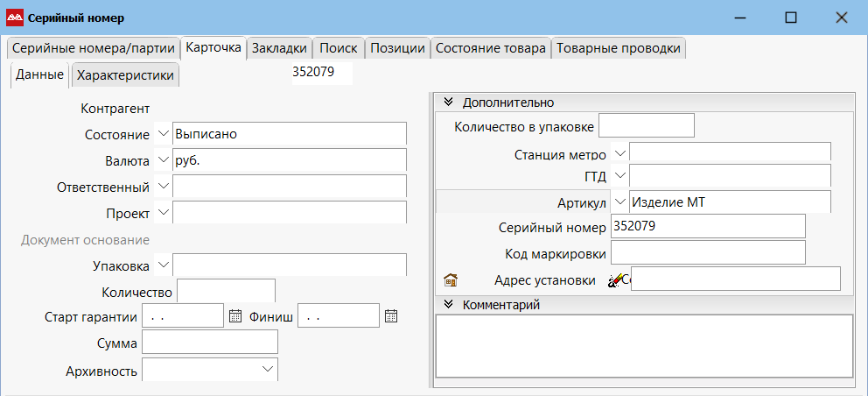868x396 pixels.
Task: Open the Состояние dropdown list
Action: click(163, 134)
